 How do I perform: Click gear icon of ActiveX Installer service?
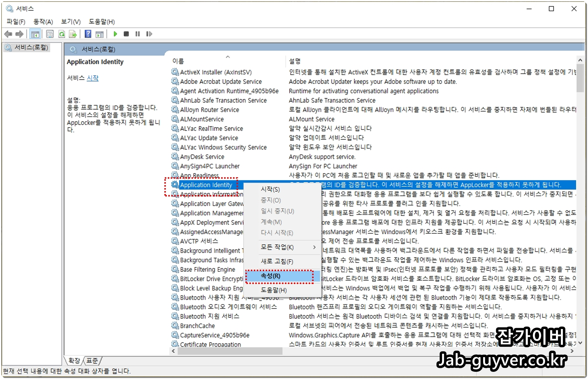[x=175, y=72]
